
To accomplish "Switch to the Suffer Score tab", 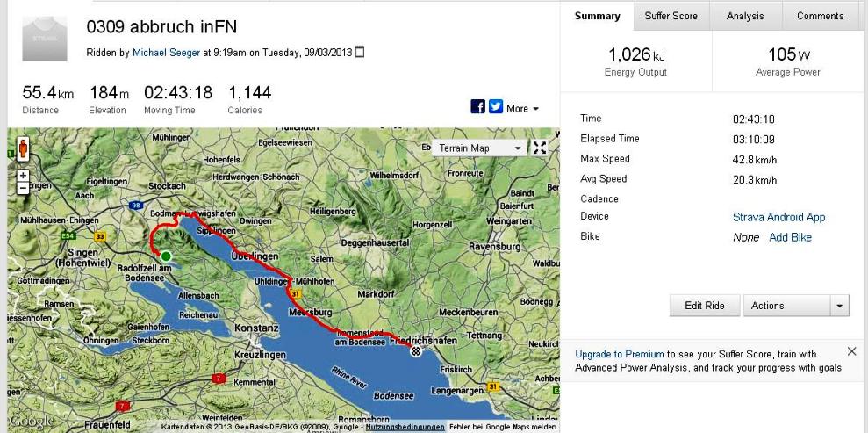I will [x=671, y=16].
